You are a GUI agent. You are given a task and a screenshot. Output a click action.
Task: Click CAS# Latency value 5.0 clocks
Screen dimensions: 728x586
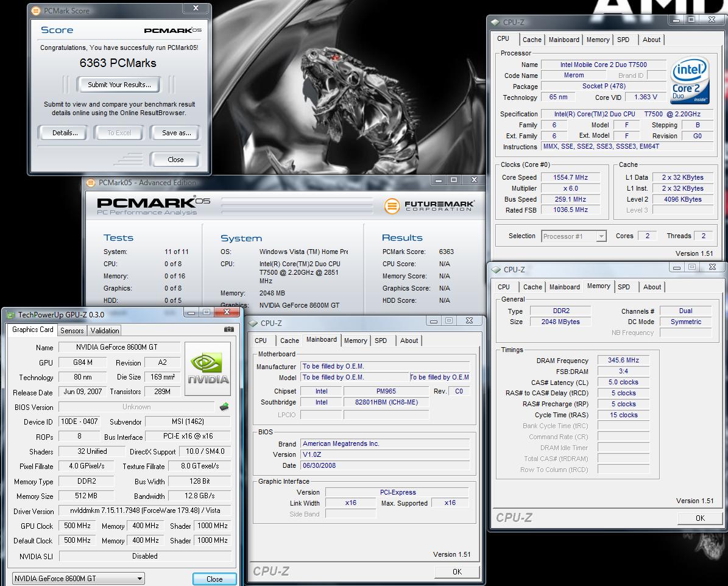[623, 382]
